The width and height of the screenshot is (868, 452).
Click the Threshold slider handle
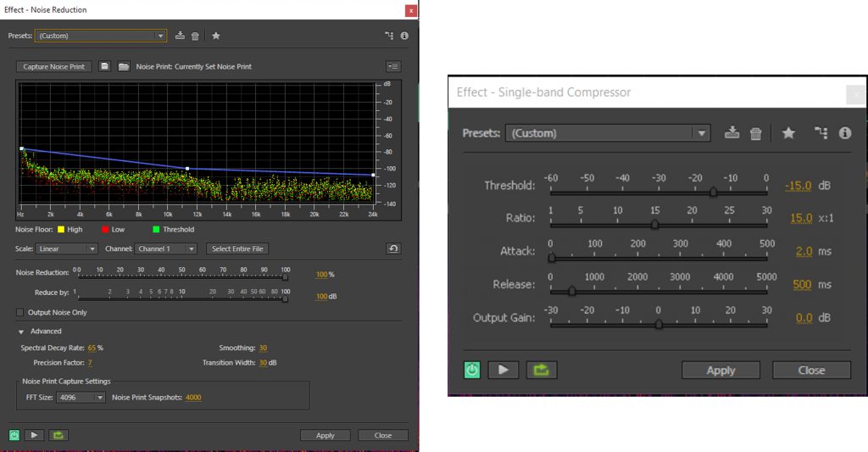coord(713,193)
